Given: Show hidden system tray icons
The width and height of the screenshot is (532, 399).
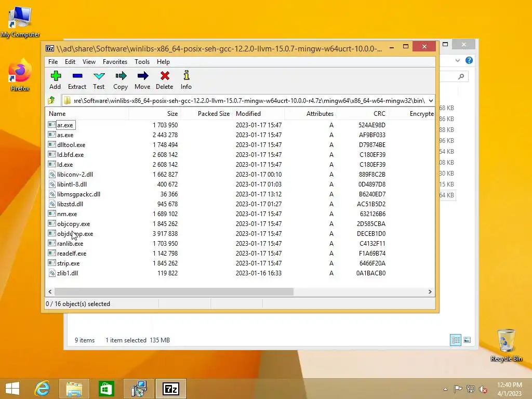Looking at the screenshot, I should click(x=445, y=389).
